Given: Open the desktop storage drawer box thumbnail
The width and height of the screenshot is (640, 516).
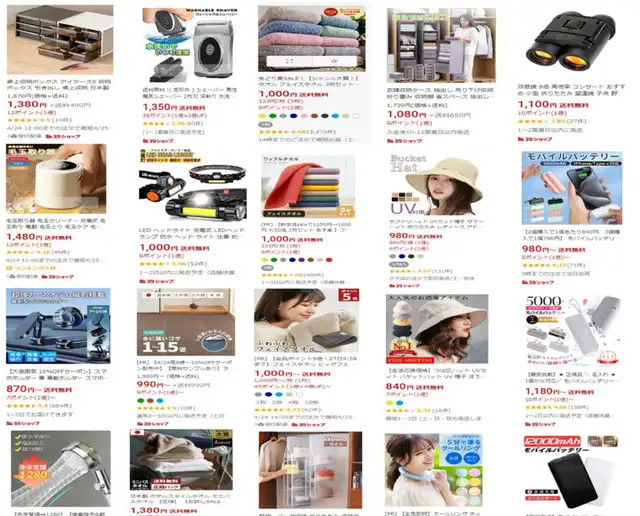Looking at the screenshot, I should click(x=60, y=39).
